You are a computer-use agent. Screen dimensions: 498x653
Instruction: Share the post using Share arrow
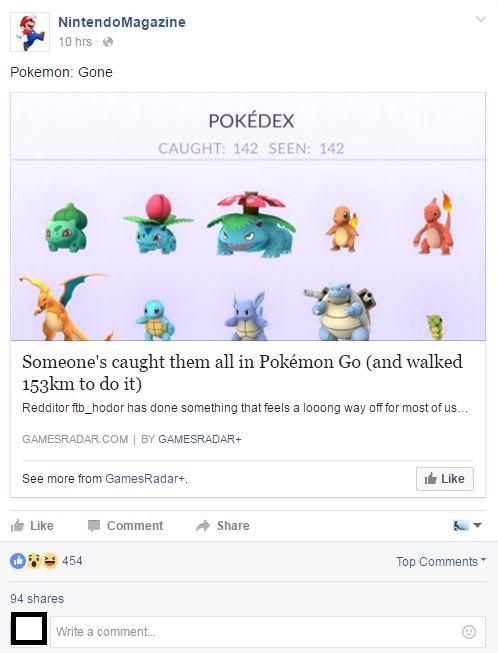pyautogui.click(x=222, y=526)
